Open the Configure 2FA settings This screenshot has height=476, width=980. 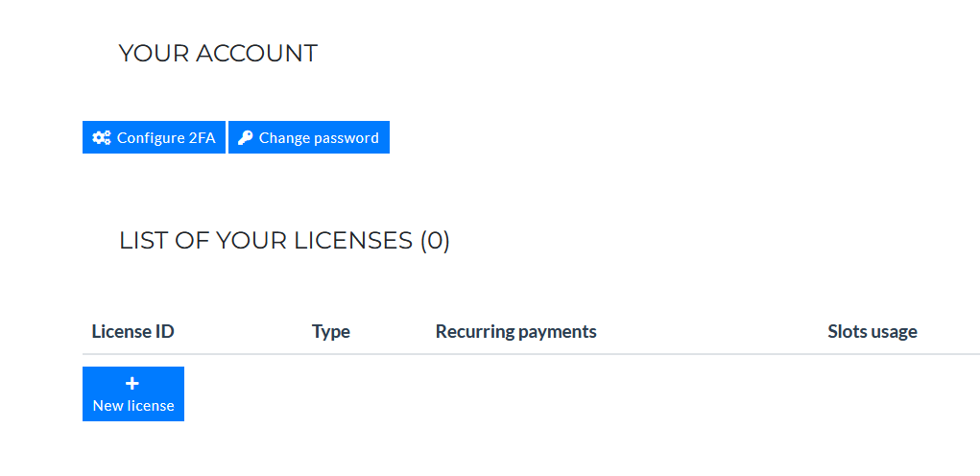[x=154, y=138]
